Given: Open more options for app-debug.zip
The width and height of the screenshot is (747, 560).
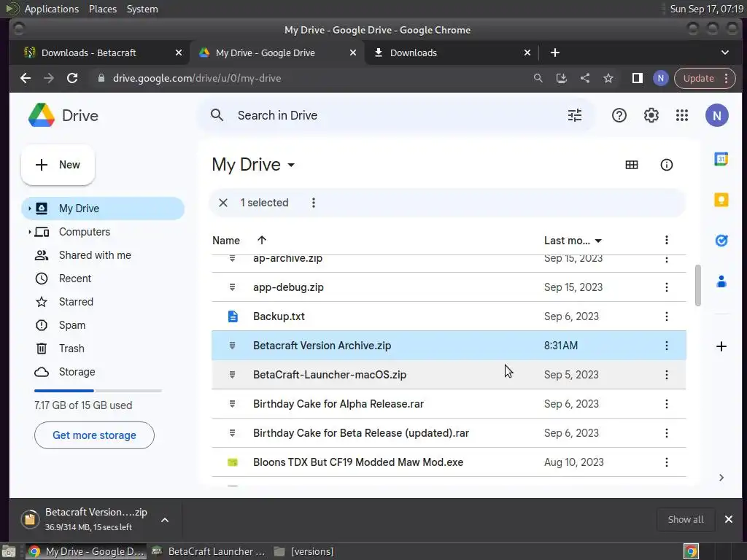Looking at the screenshot, I should (666, 287).
